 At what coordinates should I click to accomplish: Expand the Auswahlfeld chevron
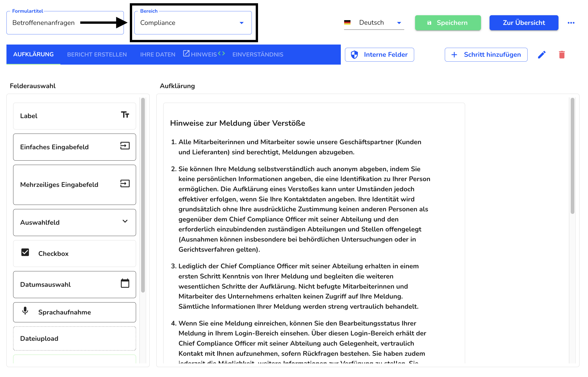click(125, 221)
